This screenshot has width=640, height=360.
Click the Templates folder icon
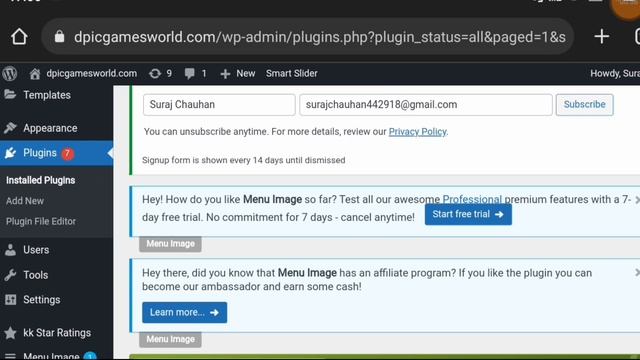point(10,95)
